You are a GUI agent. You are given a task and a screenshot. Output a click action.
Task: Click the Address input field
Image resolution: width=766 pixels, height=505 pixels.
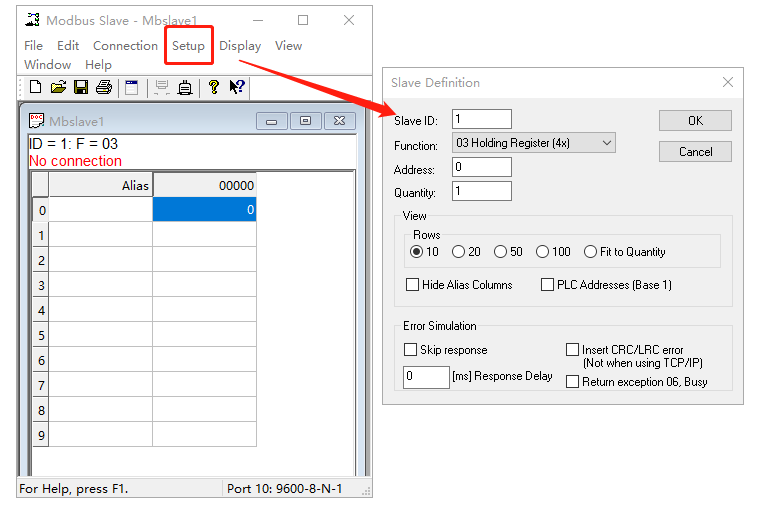482,167
